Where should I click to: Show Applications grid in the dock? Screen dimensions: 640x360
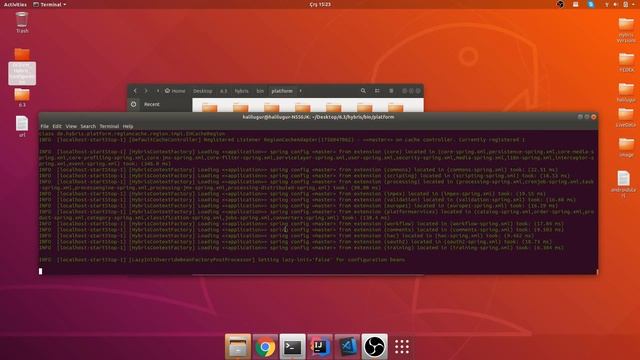click(x=402, y=347)
